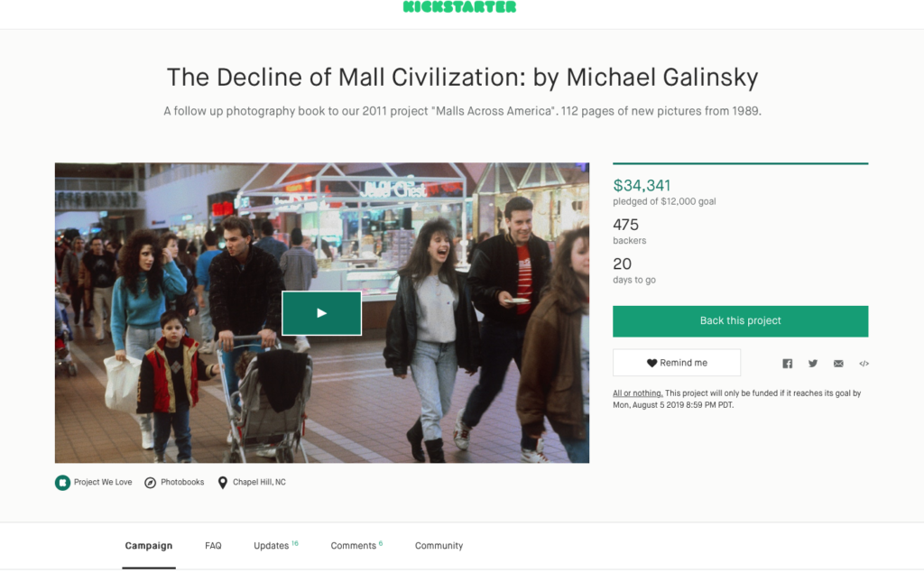Open the Photobooks category link
The height and width of the screenshot is (573, 924).
point(182,482)
